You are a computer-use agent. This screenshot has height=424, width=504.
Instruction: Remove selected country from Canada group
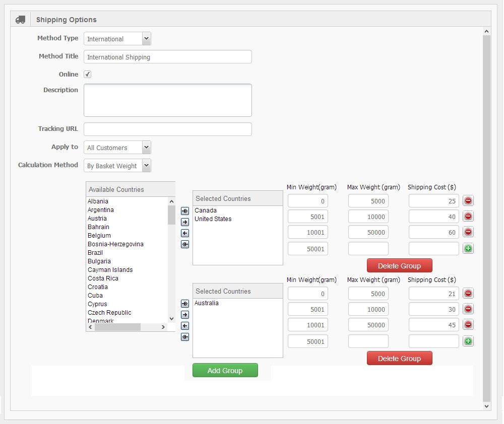[185, 233]
